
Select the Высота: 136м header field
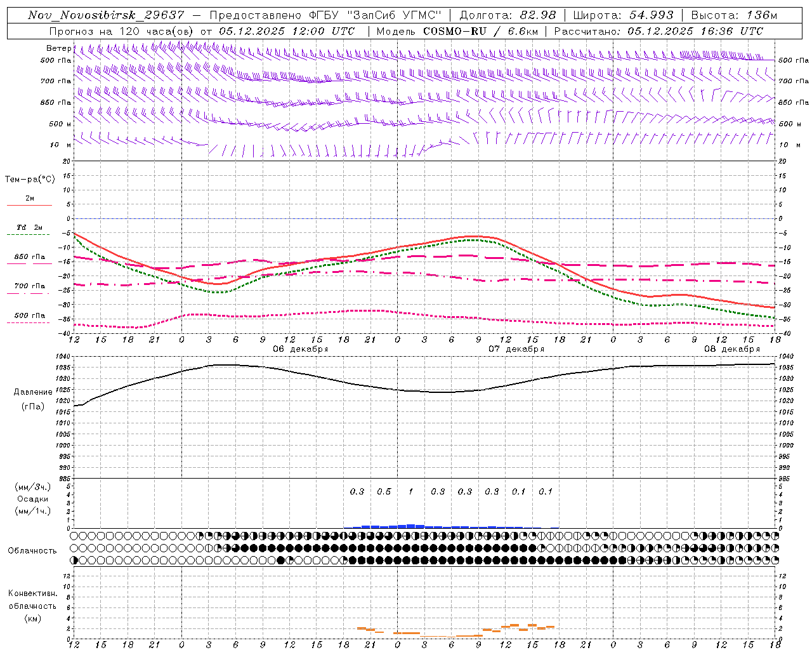[734, 15]
